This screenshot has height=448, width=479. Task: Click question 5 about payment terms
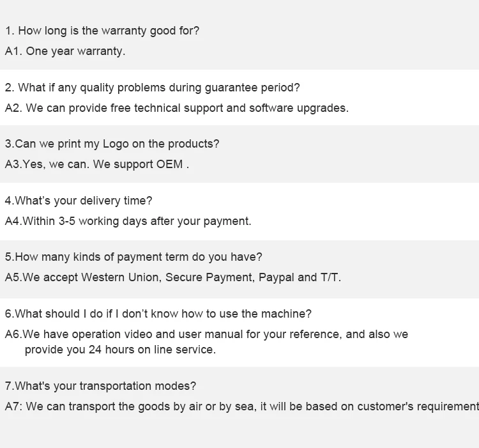click(133, 257)
